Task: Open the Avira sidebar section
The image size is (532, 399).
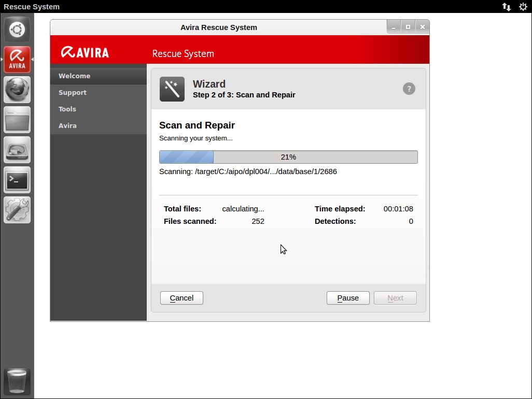Action: 99,126
